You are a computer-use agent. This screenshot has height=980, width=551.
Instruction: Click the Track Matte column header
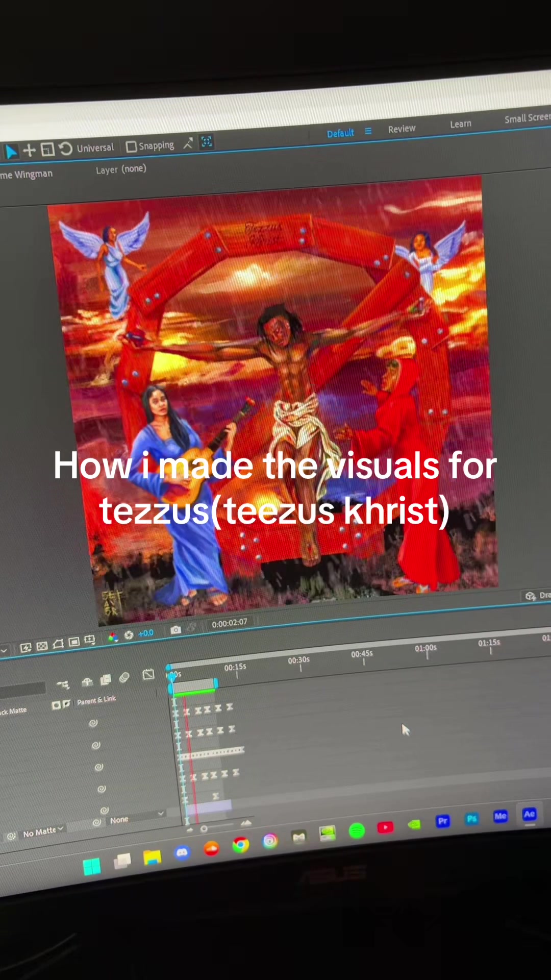[13, 711]
